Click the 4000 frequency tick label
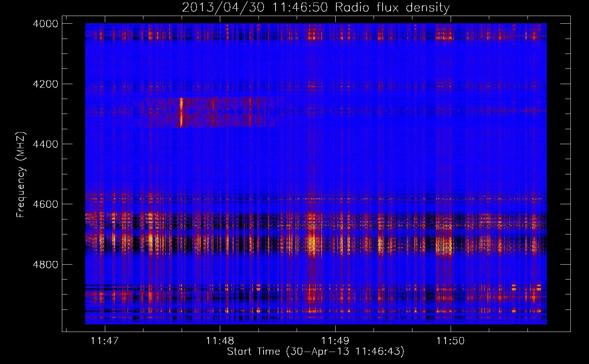This screenshot has height=364, width=589. pyautogui.click(x=46, y=24)
